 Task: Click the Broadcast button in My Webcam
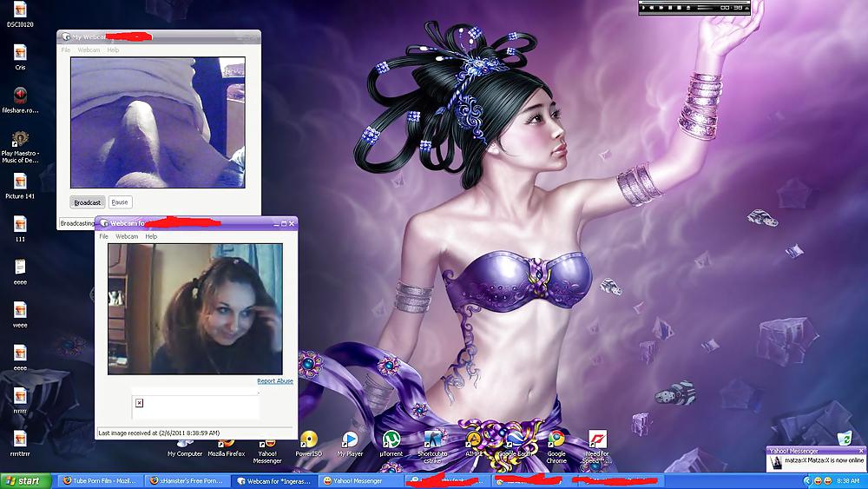(88, 202)
